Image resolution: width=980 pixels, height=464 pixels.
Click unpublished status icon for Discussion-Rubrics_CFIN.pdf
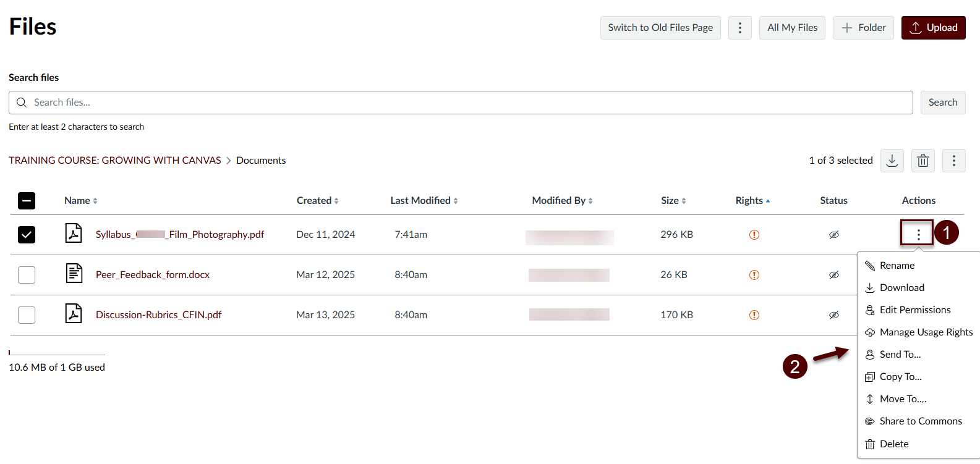(833, 315)
